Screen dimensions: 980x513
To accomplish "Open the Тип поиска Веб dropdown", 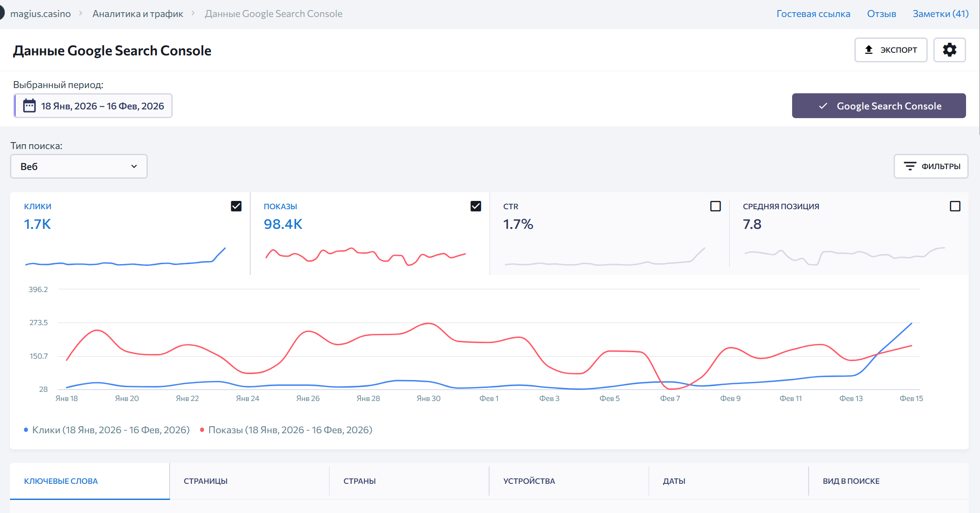I will click(x=79, y=166).
